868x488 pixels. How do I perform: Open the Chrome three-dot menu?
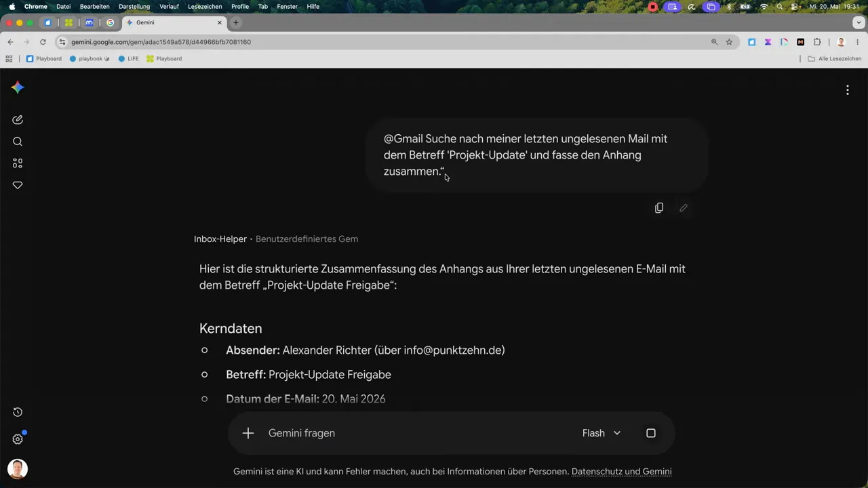point(857,42)
